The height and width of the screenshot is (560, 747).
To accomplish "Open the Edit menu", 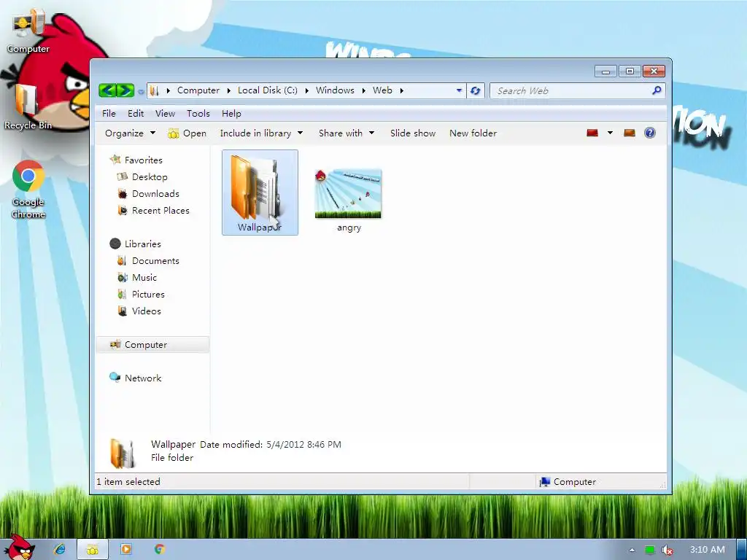I will click(135, 113).
